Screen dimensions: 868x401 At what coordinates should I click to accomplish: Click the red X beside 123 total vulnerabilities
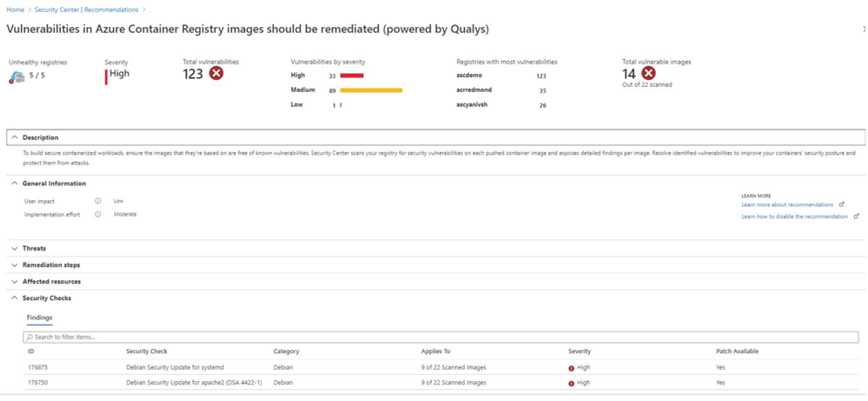[x=215, y=73]
